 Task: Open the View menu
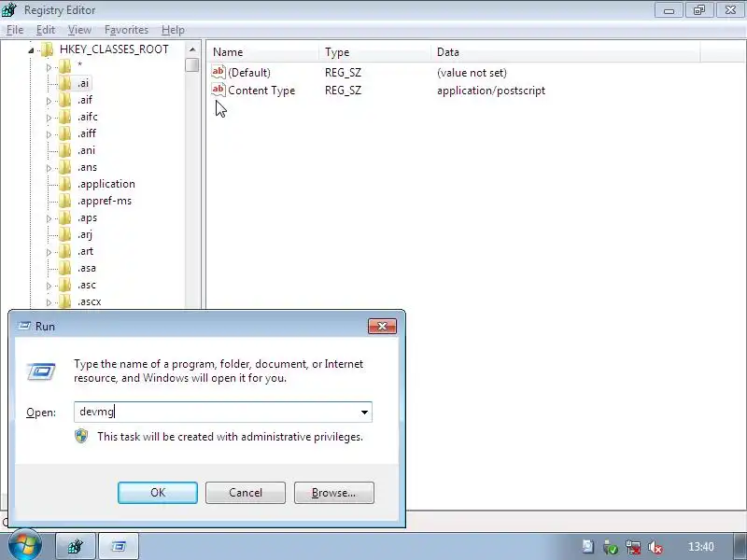pos(79,30)
